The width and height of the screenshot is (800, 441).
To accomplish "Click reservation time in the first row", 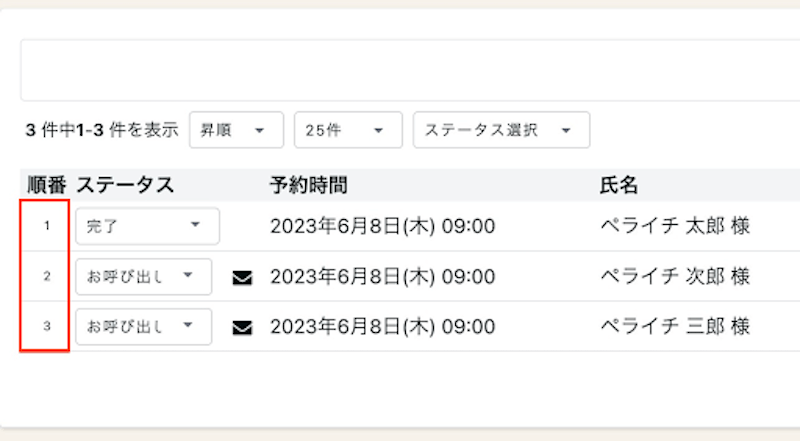I will (382, 226).
